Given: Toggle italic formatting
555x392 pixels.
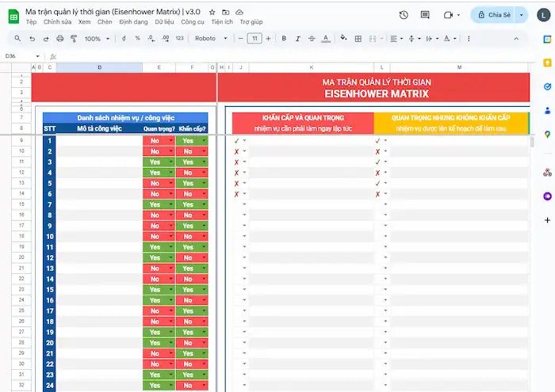Looking at the screenshot, I should click(x=298, y=38).
